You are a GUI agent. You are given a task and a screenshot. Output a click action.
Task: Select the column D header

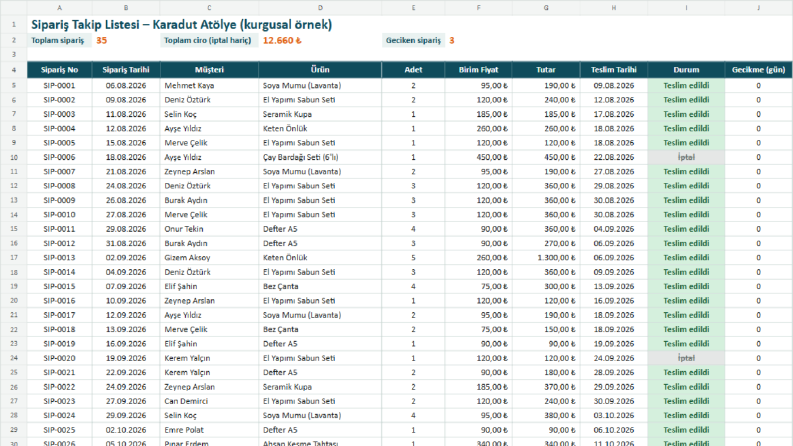tap(320, 8)
